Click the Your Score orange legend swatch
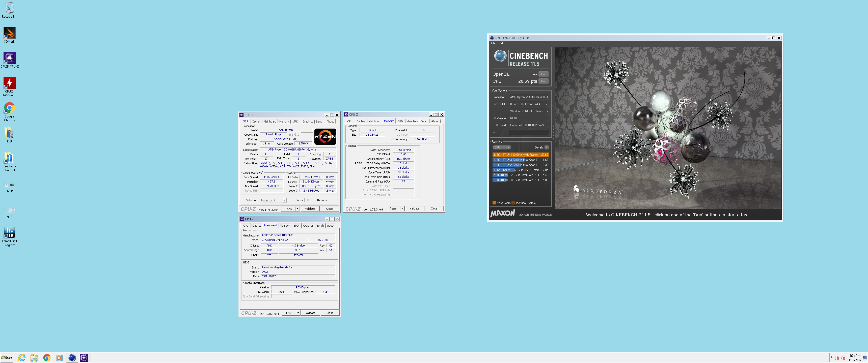Image resolution: width=868 pixels, height=363 pixels. point(494,203)
